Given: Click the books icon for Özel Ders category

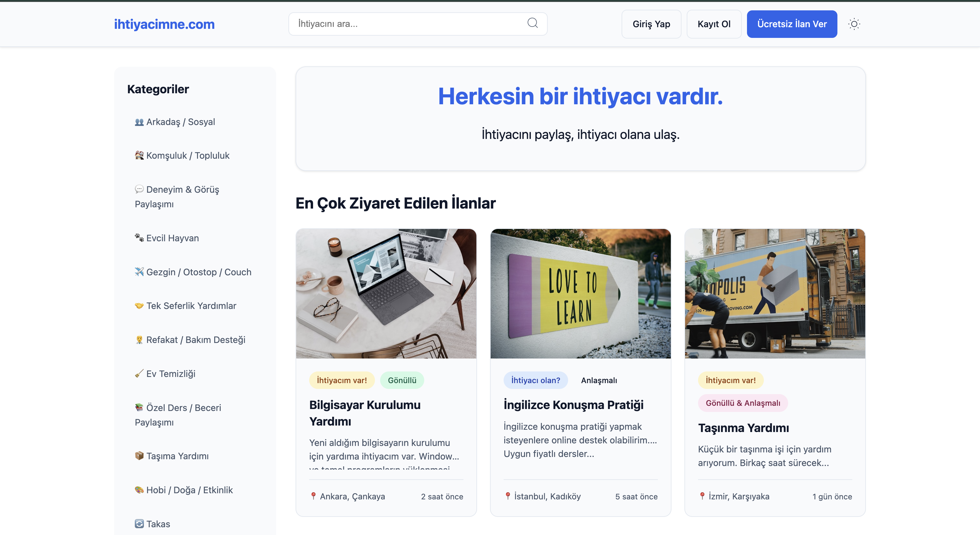Looking at the screenshot, I should coord(139,407).
